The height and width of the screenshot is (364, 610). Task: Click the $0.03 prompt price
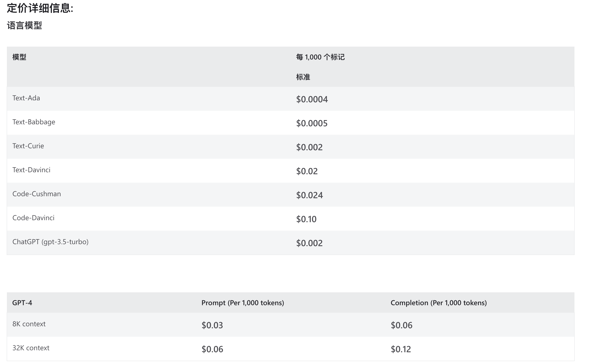click(212, 325)
